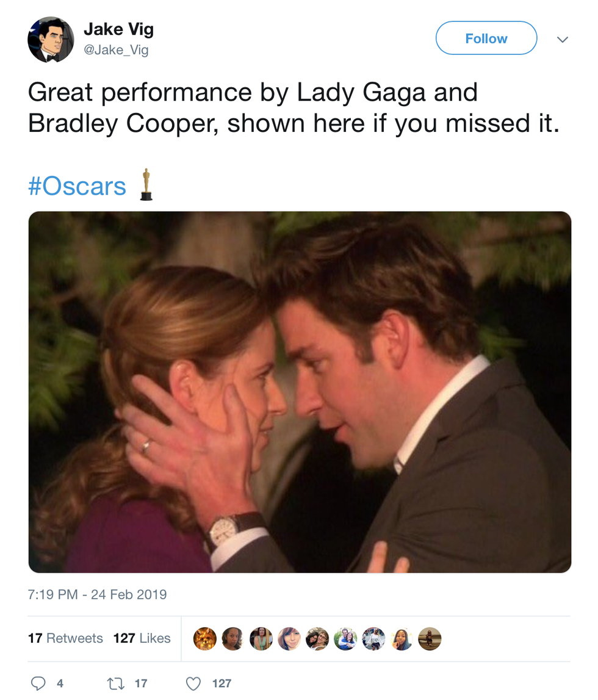
Task: Click the reply speech bubble icon
Action: click(x=38, y=684)
